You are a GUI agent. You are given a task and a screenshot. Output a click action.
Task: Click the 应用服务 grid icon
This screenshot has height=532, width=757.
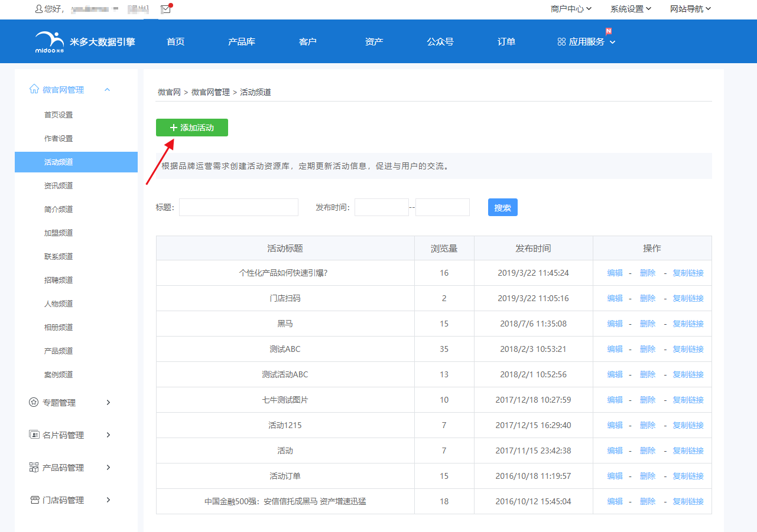[561, 42]
